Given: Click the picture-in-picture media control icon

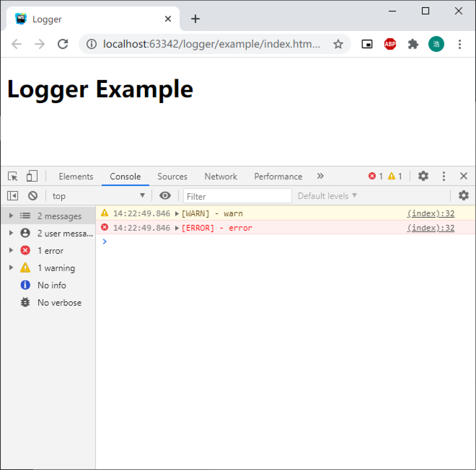Looking at the screenshot, I should 367,44.
